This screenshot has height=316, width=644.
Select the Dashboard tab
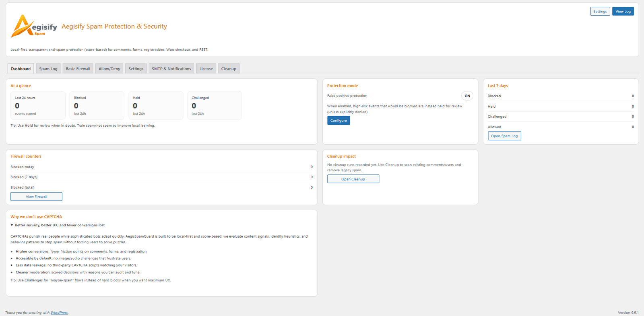(x=21, y=69)
